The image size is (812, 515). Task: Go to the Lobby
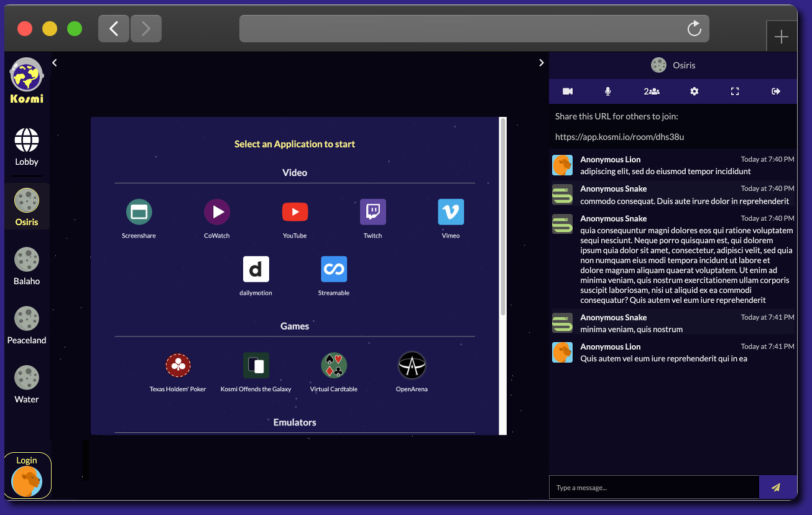click(27, 147)
